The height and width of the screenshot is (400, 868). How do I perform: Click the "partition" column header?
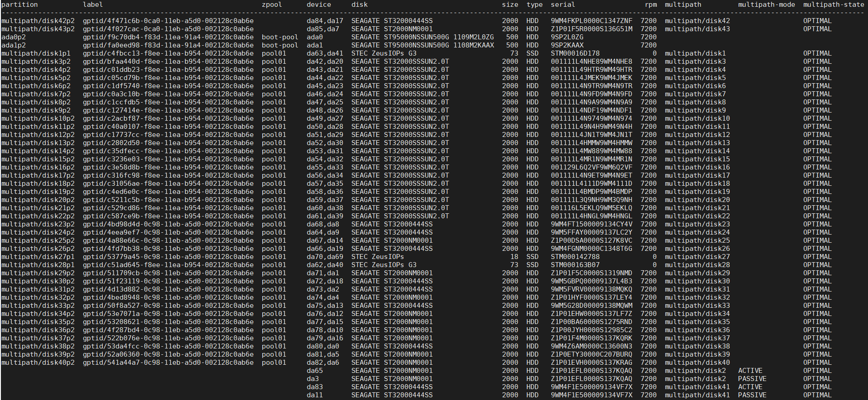19,5
